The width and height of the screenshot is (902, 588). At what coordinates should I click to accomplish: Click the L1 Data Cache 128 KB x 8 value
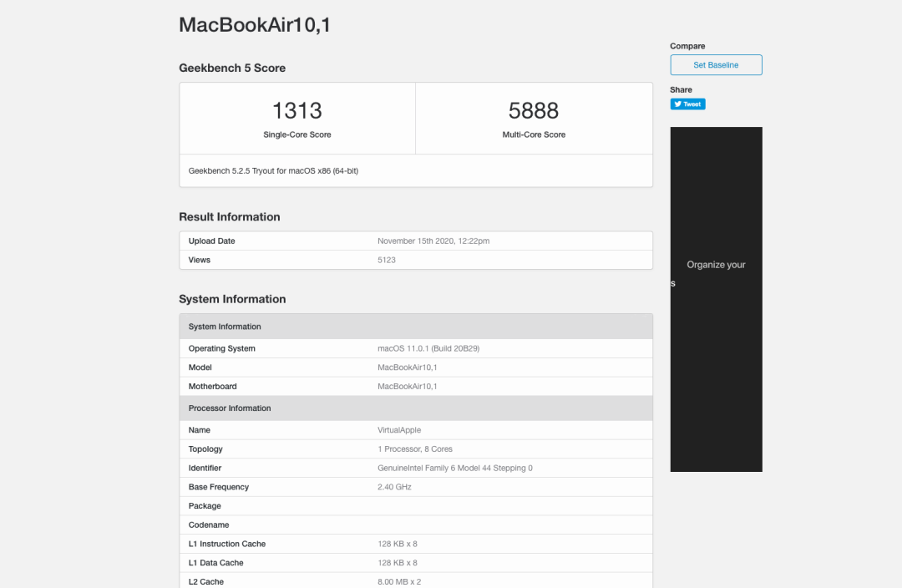(398, 563)
